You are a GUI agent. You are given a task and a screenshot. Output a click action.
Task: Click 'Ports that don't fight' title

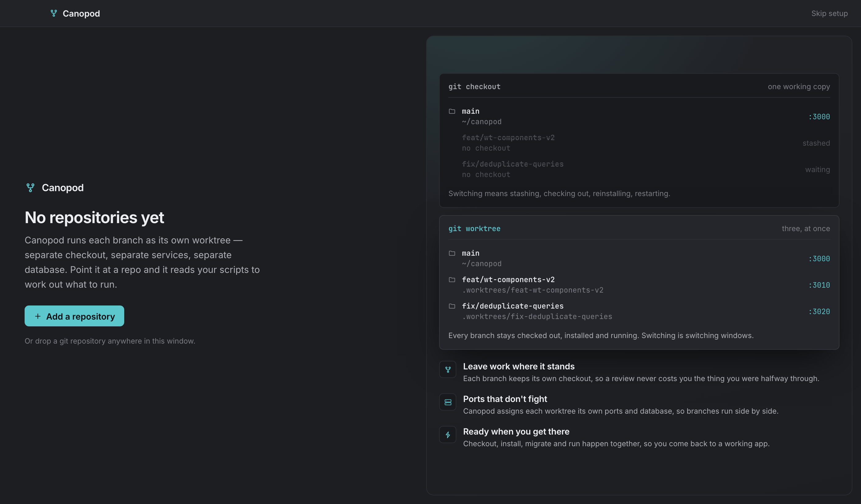point(505,399)
